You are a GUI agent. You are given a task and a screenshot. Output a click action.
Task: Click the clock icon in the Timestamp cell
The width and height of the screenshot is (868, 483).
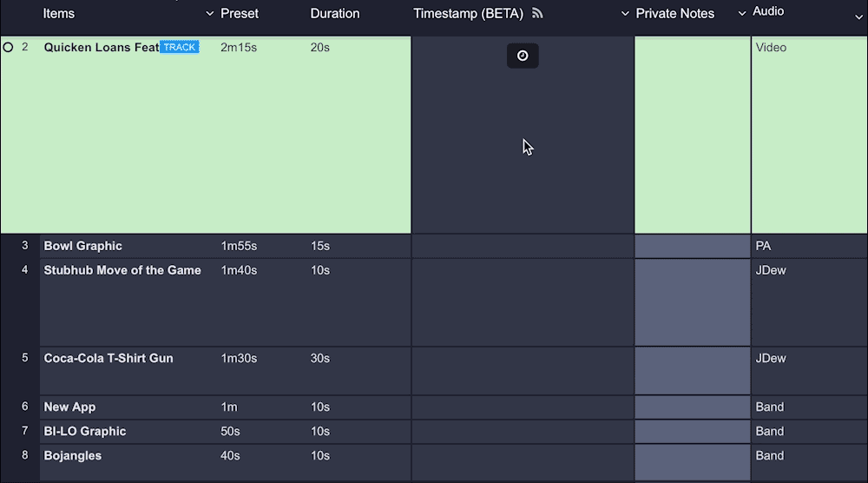pos(523,56)
